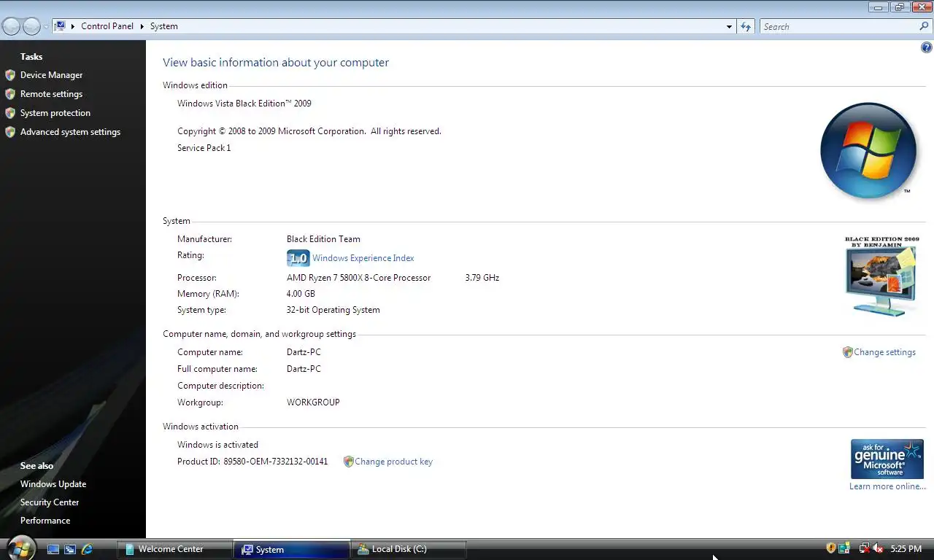Screen dimensions: 934x560
Task: Click the Product ID number text
Action: tap(276, 462)
